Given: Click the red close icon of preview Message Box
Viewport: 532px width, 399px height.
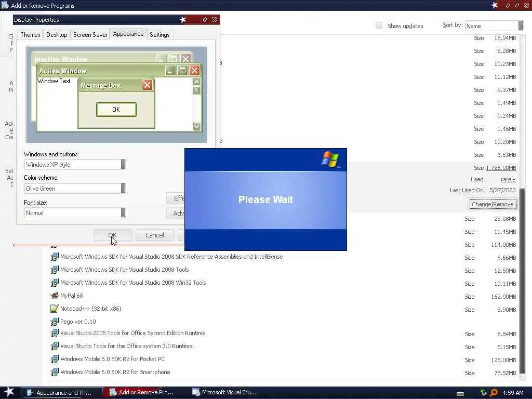Looking at the screenshot, I should (147, 85).
